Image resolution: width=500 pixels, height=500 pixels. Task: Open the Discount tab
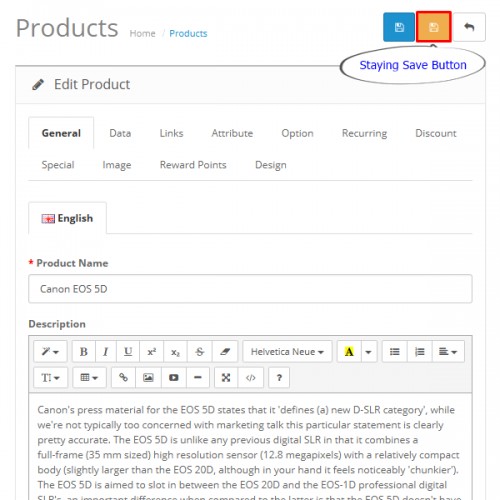pos(436,133)
